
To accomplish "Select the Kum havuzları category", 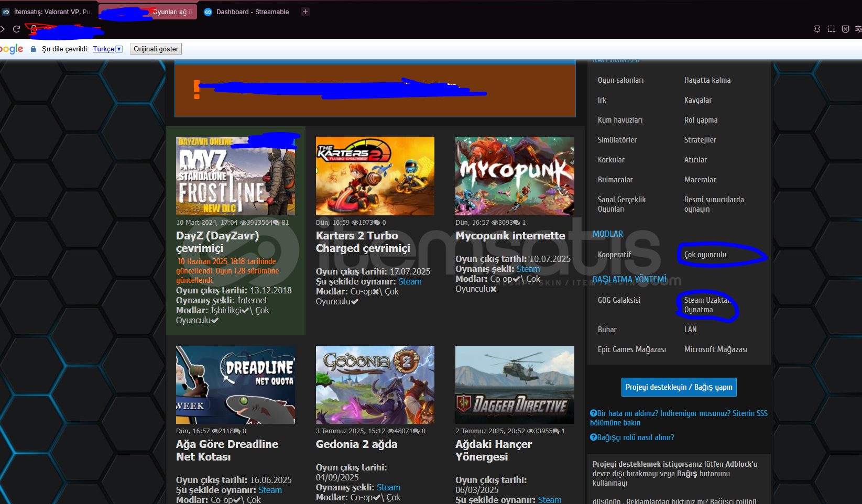I will (620, 120).
